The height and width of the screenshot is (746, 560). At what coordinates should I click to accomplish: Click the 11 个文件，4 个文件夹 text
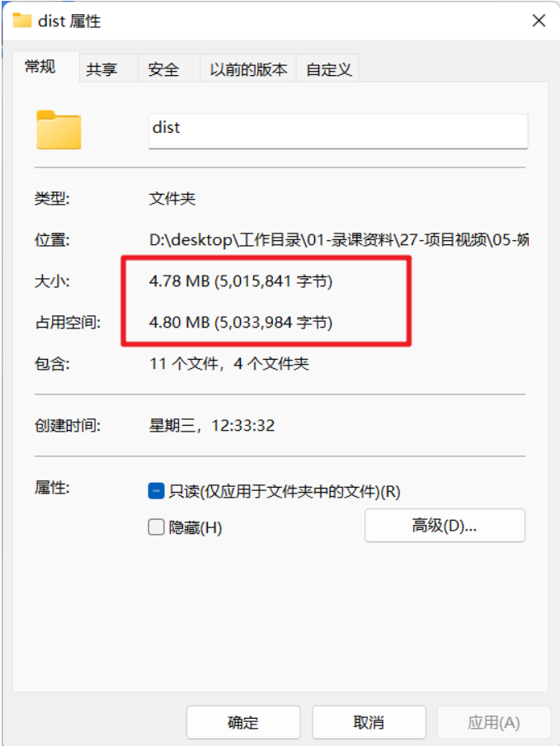point(229,364)
